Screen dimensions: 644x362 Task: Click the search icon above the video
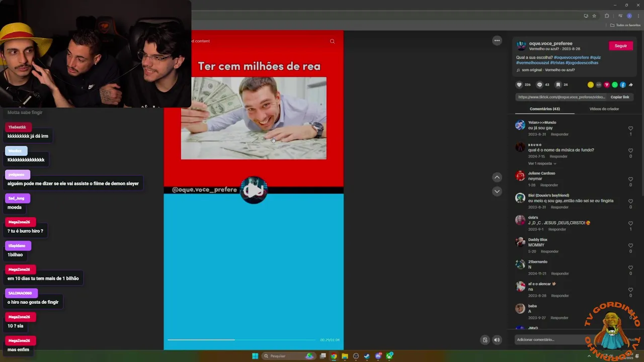(x=332, y=41)
